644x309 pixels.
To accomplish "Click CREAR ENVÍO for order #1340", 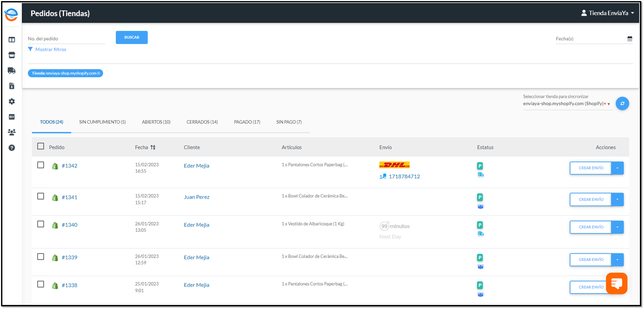I will (590, 227).
